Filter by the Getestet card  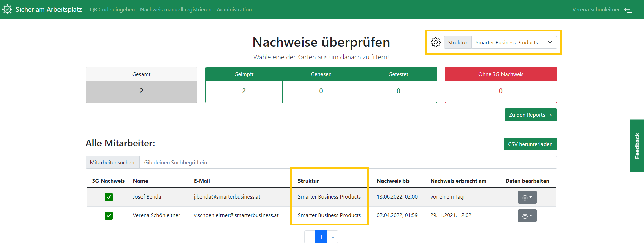tap(398, 85)
